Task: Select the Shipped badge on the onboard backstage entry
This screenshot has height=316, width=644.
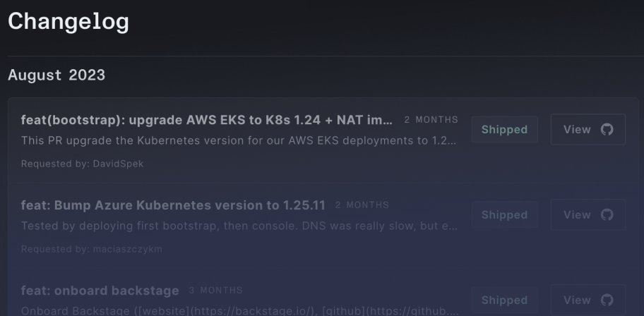Action: coord(504,300)
